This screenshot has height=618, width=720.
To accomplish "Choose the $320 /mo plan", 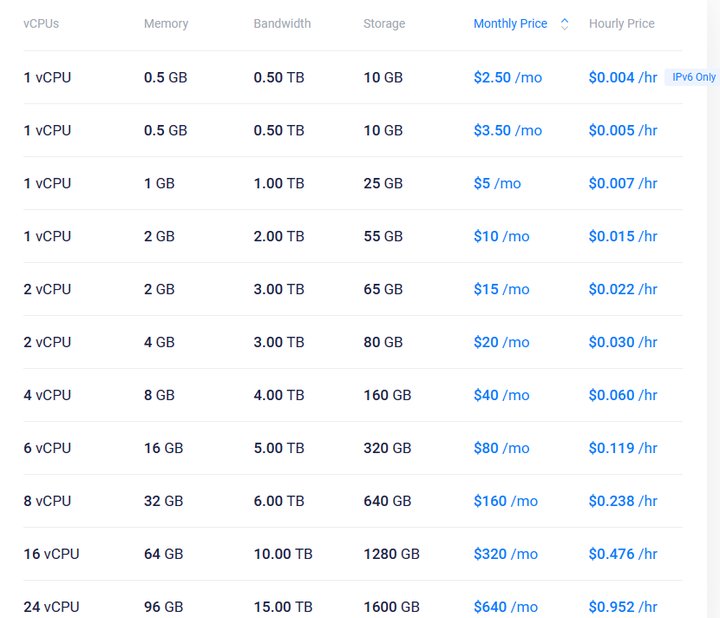I will [506, 554].
